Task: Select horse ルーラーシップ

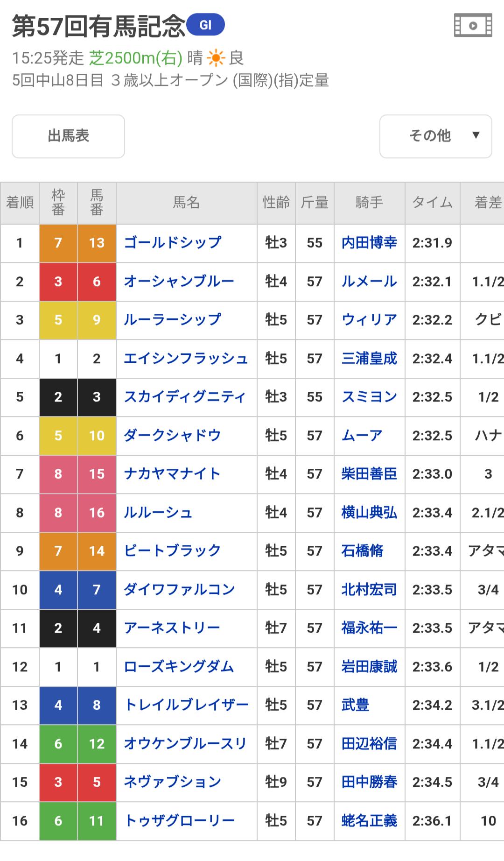Action: (x=172, y=320)
